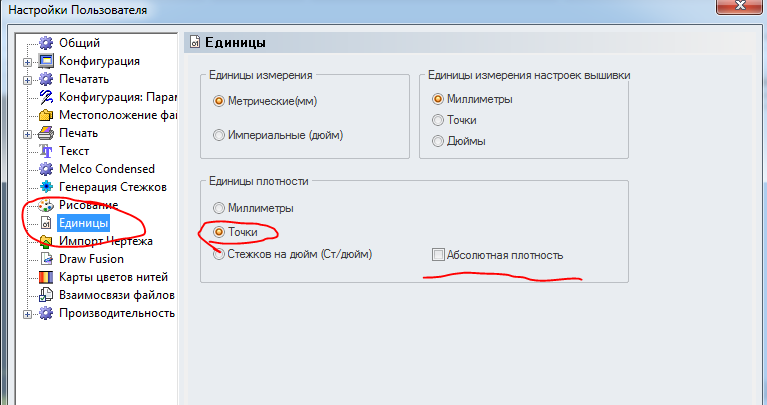This screenshot has height=405, width=767.
Task: Expand the Печатать tree node
Action: pos(27,80)
